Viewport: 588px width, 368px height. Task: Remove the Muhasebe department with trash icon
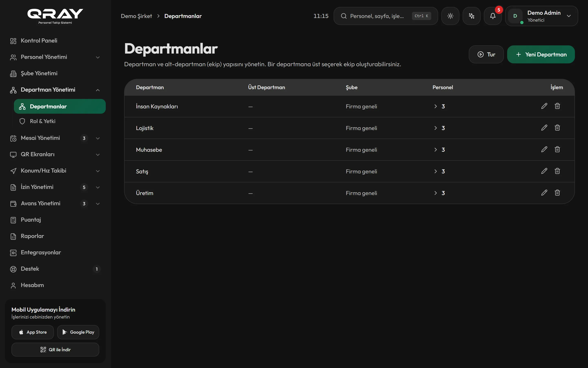click(x=557, y=149)
